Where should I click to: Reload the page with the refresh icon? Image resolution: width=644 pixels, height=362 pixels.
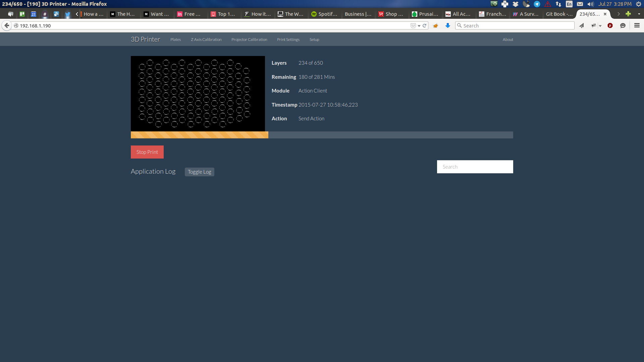click(x=424, y=25)
